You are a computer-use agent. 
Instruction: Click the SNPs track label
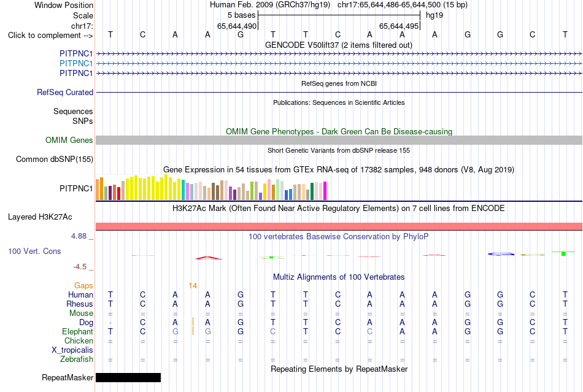coord(83,121)
